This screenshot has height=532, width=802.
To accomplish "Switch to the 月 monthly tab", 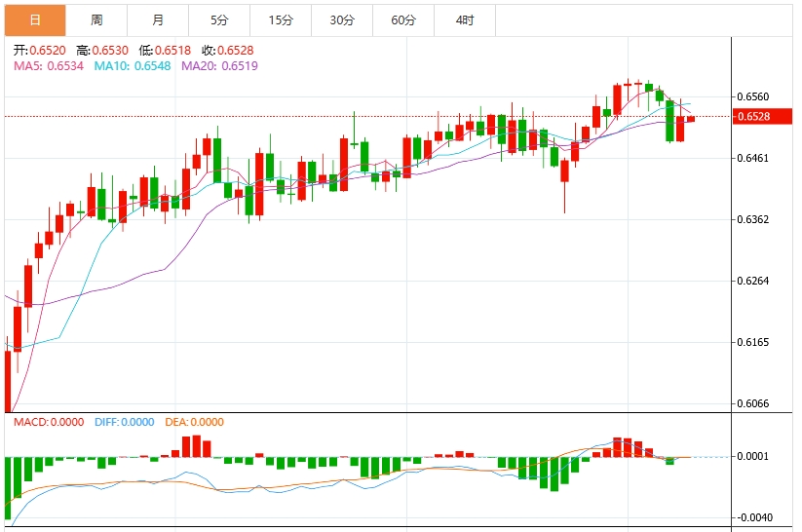I will [158, 20].
